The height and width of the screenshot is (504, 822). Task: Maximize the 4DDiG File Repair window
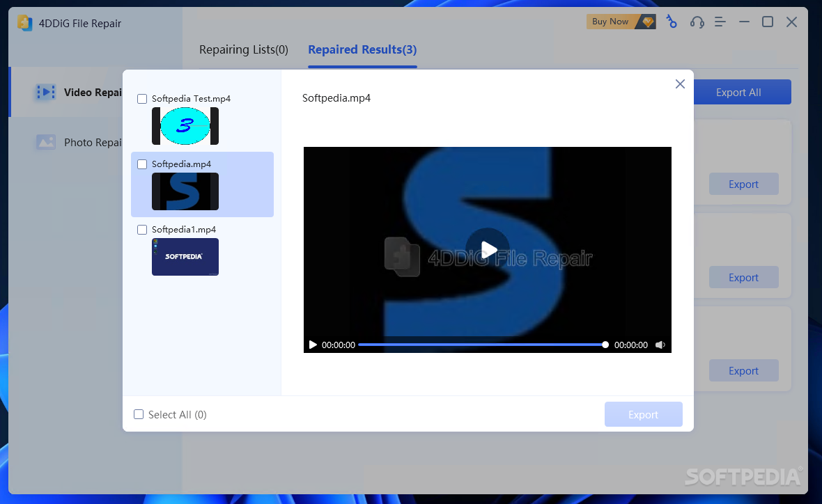point(768,22)
